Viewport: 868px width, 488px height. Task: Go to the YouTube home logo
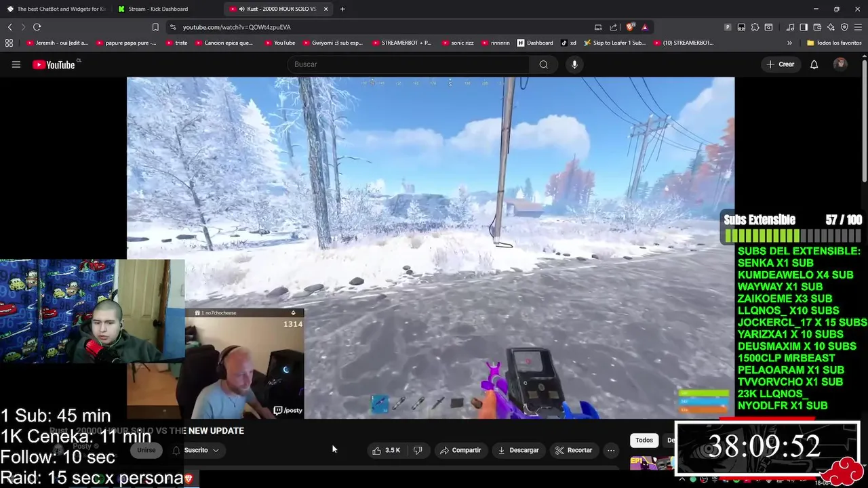click(54, 64)
